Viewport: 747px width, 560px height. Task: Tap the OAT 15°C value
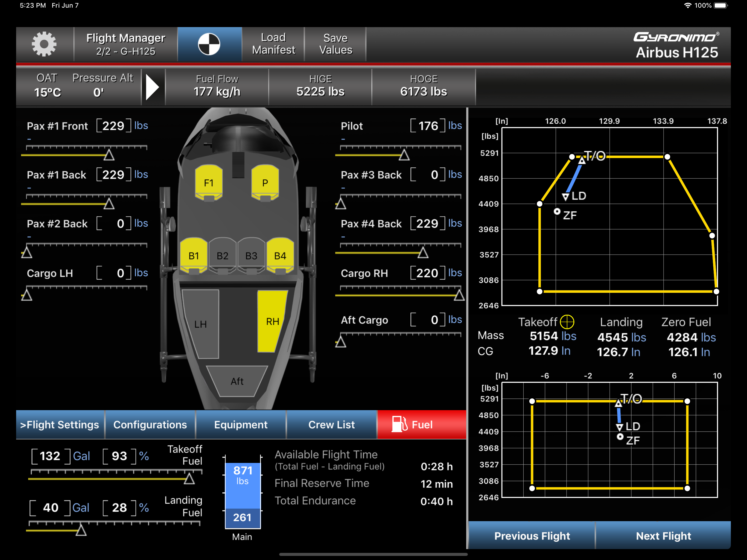pyautogui.click(x=47, y=92)
